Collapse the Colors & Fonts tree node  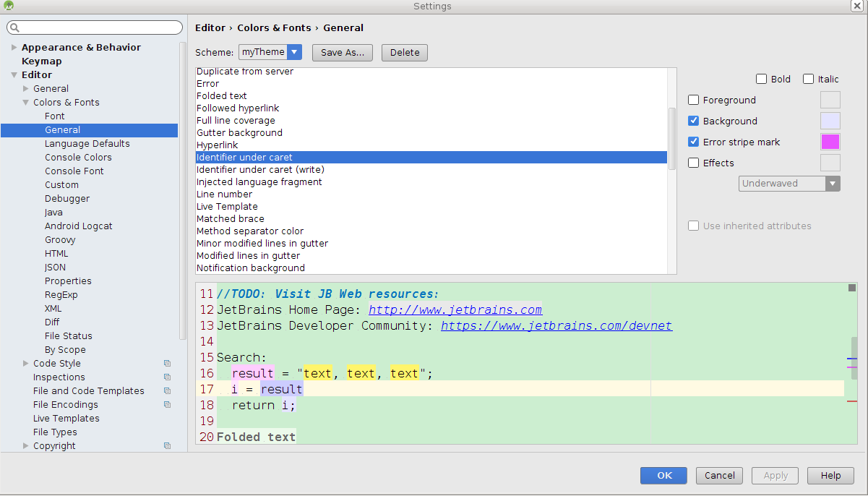26,102
